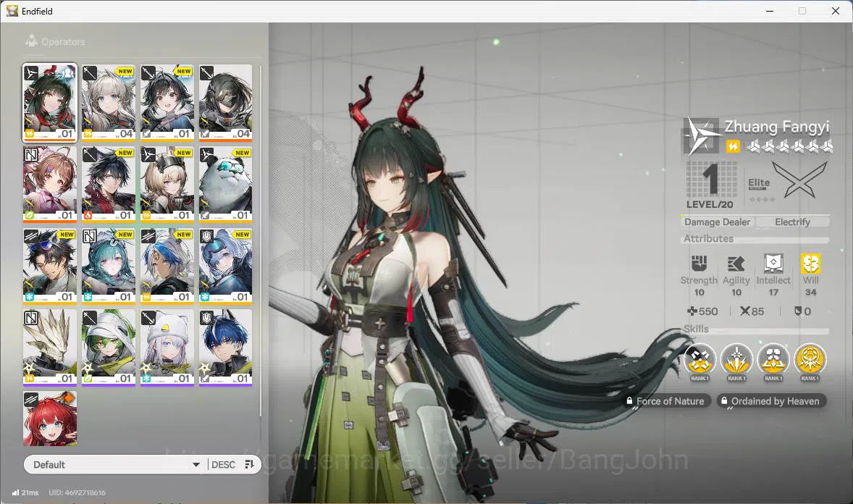Image resolution: width=853 pixels, height=504 pixels.
Task: Click the yellow Electric element badge under the name
Action: click(733, 146)
